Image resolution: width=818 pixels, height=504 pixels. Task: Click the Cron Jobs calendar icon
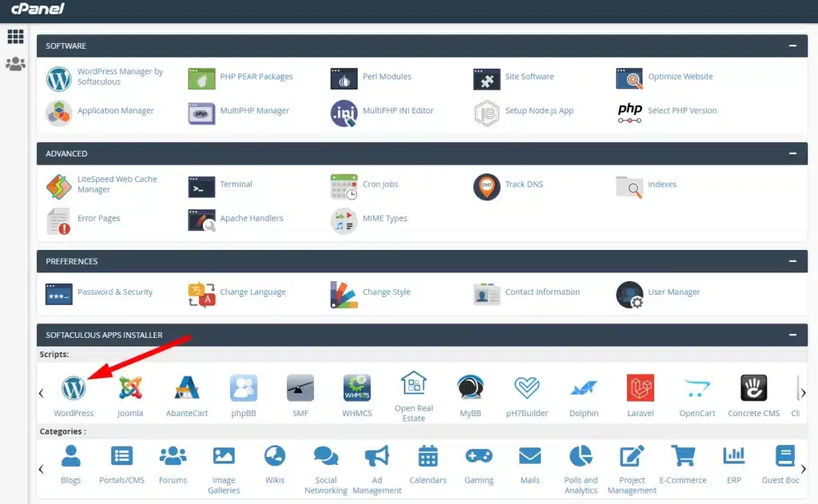click(343, 185)
